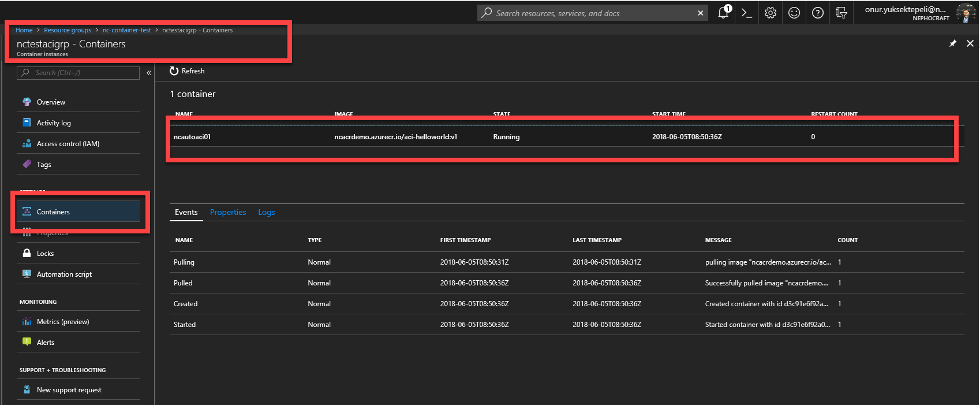The image size is (980, 405).
Task: Switch to the Properties tab
Action: pos(228,212)
